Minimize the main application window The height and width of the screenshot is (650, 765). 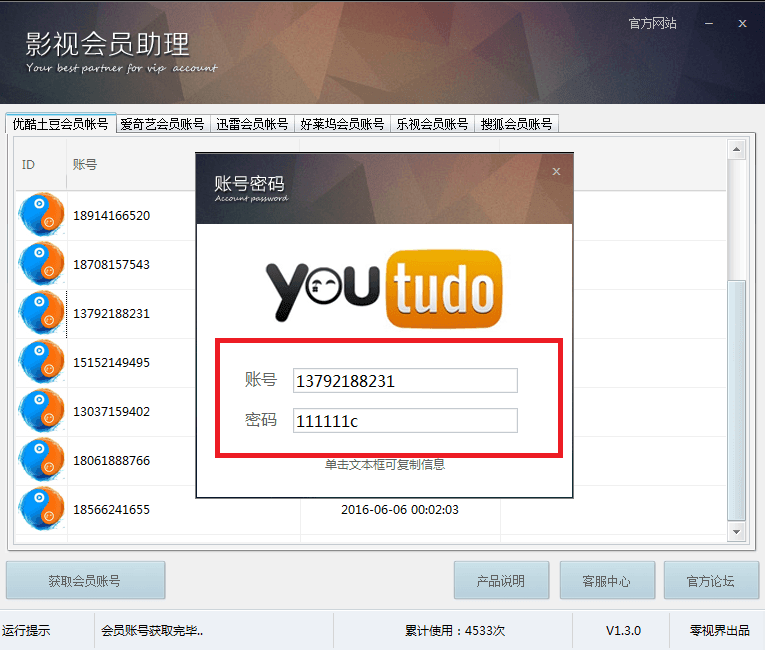tap(709, 23)
